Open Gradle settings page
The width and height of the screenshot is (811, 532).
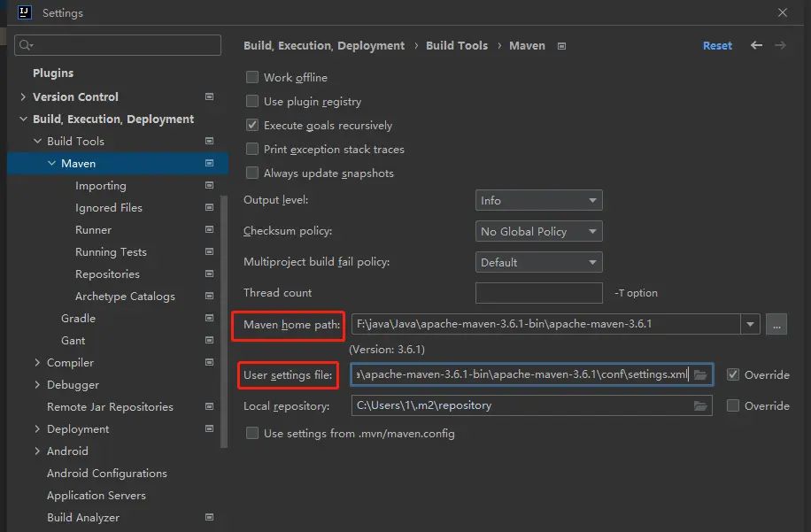pyautogui.click(x=78, y=319)
